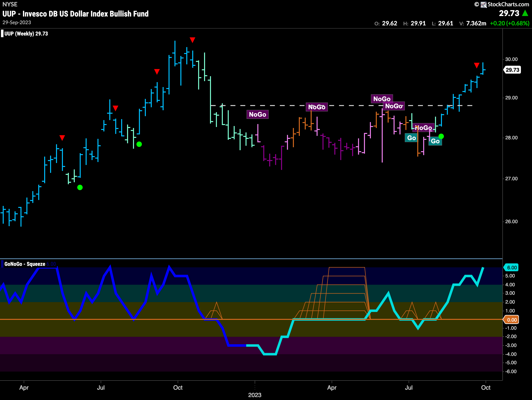Image resolution: width=532 pixels, height=400 pixels.
Task: Click the low price value 29.61
Action: (446, 23)
